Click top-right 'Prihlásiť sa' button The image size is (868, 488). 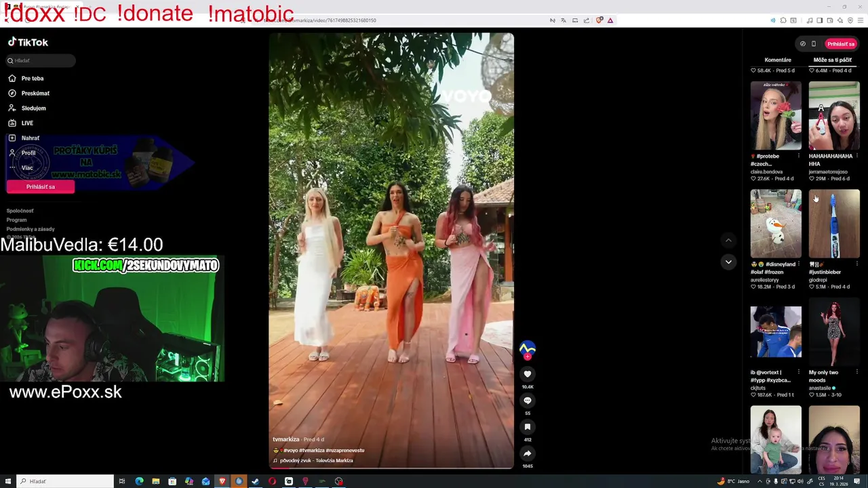tap(841, 44)
